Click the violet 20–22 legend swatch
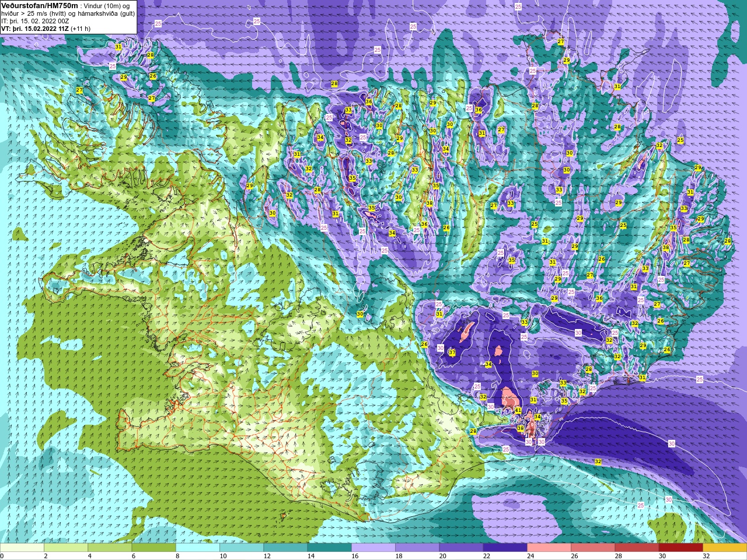The height and width of the screenshot is (560, 747). pyautogui.click(x=461, y=548)
